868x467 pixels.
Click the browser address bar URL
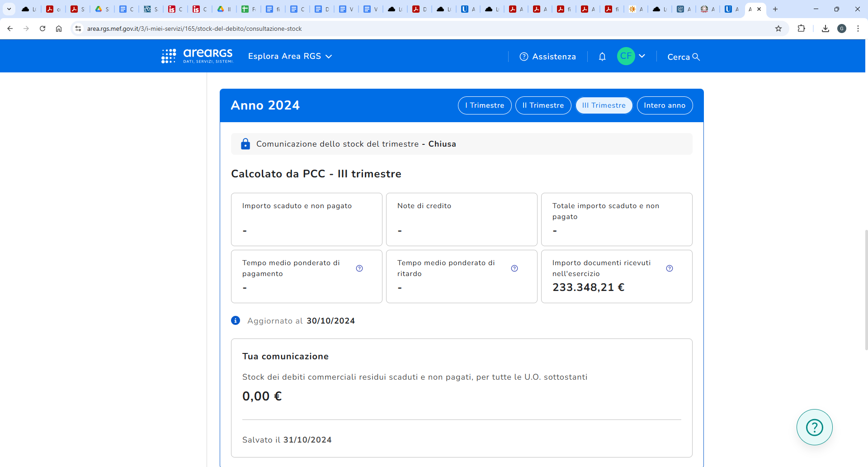click(194, 29)
